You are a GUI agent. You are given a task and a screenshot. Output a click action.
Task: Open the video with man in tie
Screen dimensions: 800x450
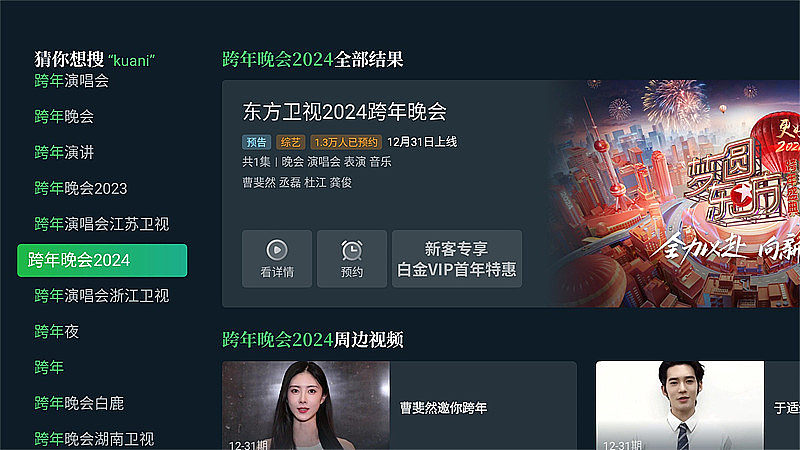pyautogui.click(x=680, y=406)
